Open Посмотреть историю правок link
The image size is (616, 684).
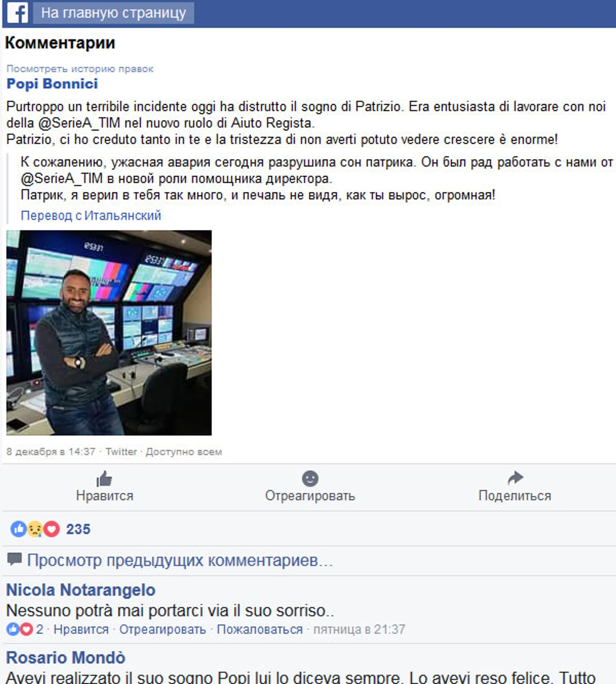(x=80, y=69)
